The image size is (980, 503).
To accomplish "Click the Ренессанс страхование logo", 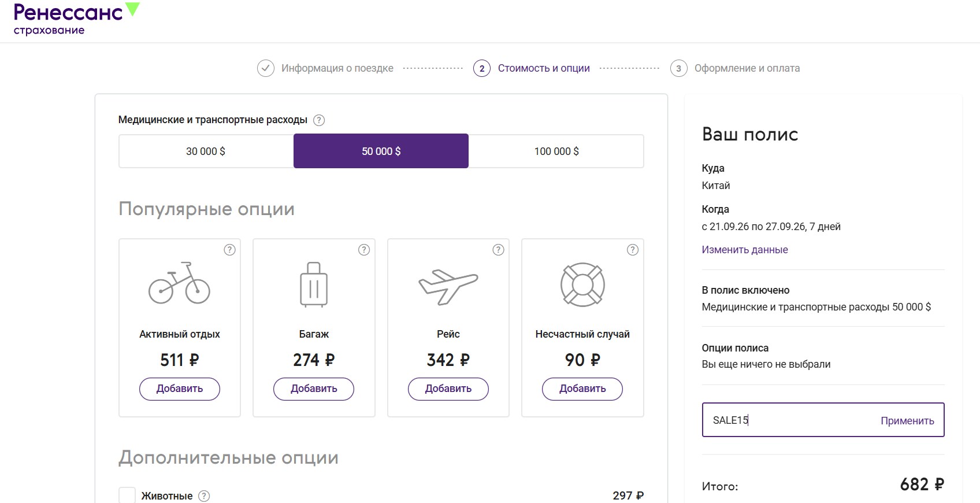I will (x=76, y=19).
